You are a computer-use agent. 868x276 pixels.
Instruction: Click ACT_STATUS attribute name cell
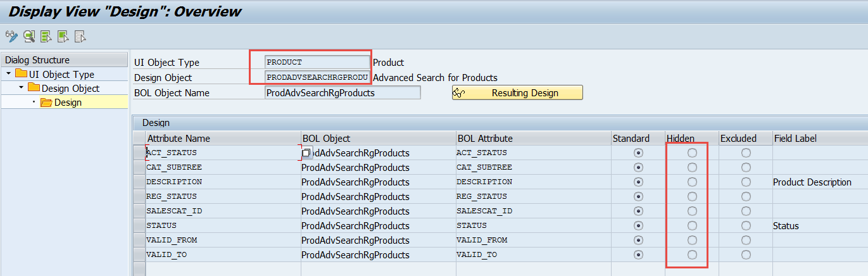click(x=223, y=153)
